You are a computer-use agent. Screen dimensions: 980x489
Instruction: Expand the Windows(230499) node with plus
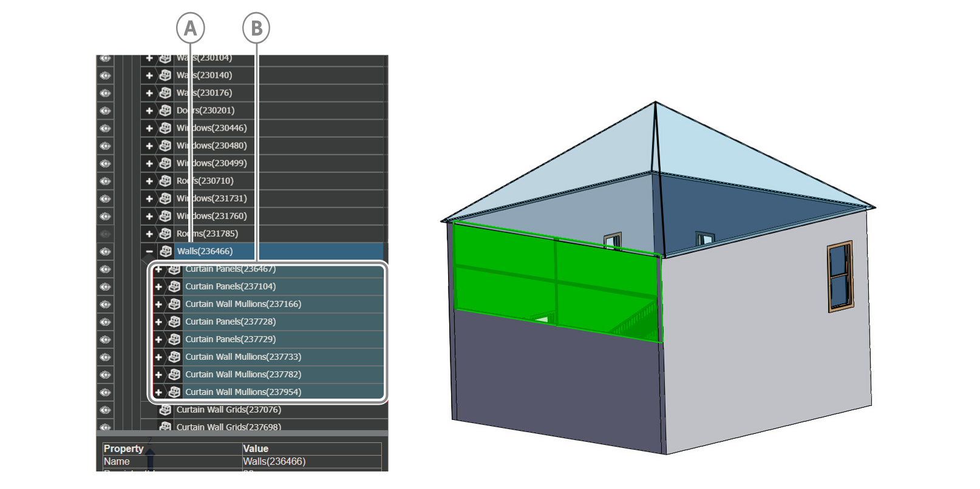pyautogui.click(x=149, y=163)
